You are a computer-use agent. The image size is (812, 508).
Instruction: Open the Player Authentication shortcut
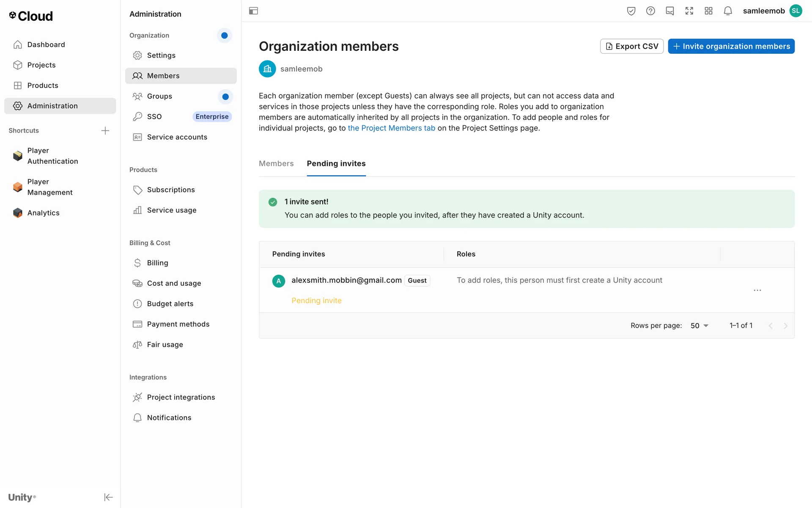click(x=52, y=156)
